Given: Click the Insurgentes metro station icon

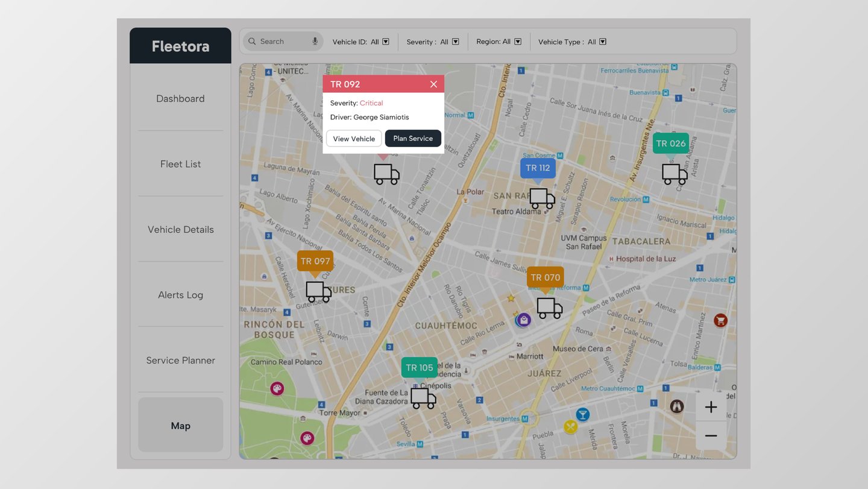Looking at the screenshot, I should tap(526, 418).
